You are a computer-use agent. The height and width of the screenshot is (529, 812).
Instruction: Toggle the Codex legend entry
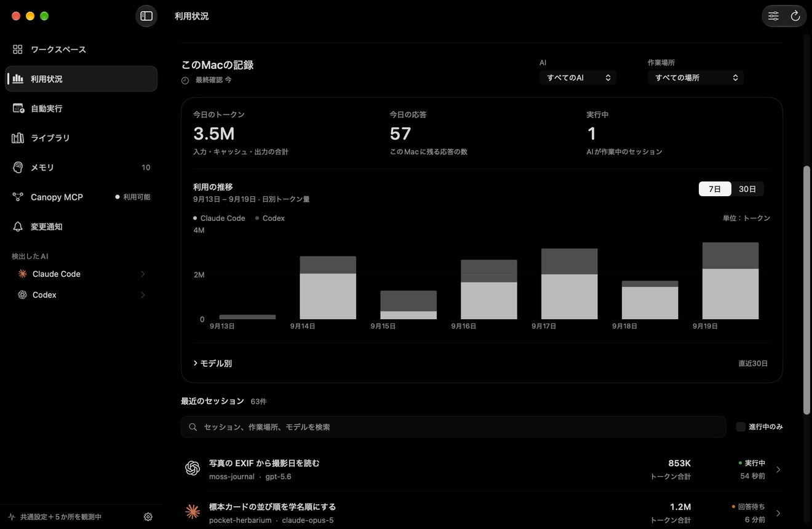pyautogui.click(x=270, y=218)
